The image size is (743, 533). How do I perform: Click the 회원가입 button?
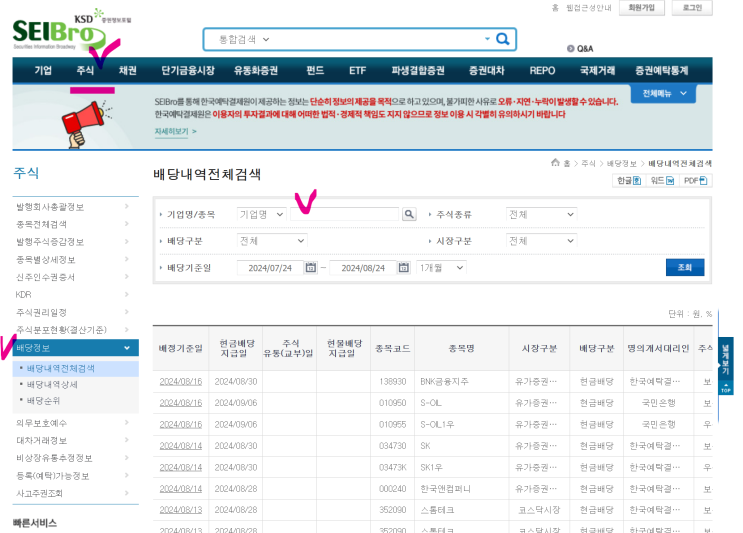point(642,8)
